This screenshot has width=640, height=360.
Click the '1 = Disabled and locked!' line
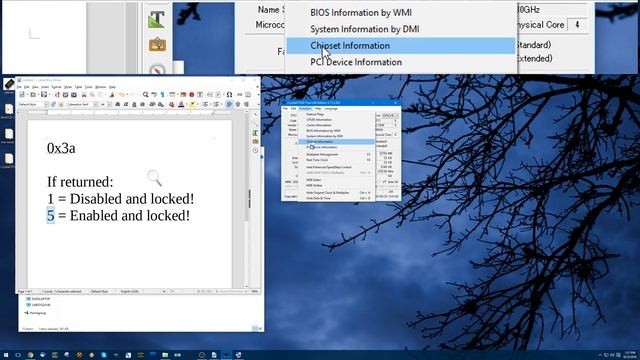point(121,199)
